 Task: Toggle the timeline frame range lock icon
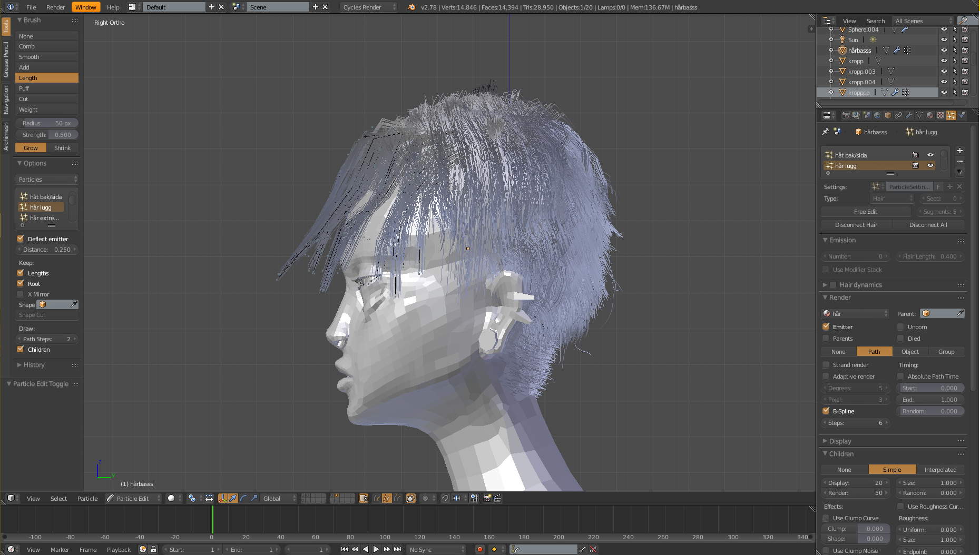153,549
